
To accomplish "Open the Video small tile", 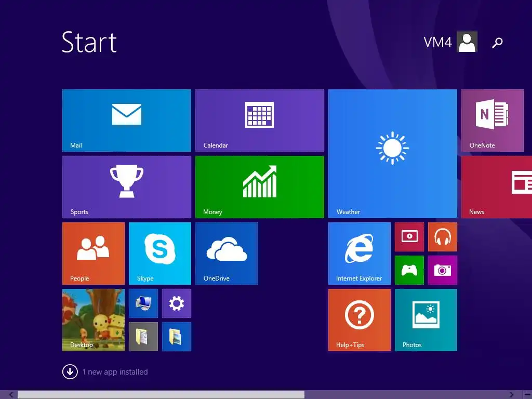I will pyautogui.click(x=409, y=237).
